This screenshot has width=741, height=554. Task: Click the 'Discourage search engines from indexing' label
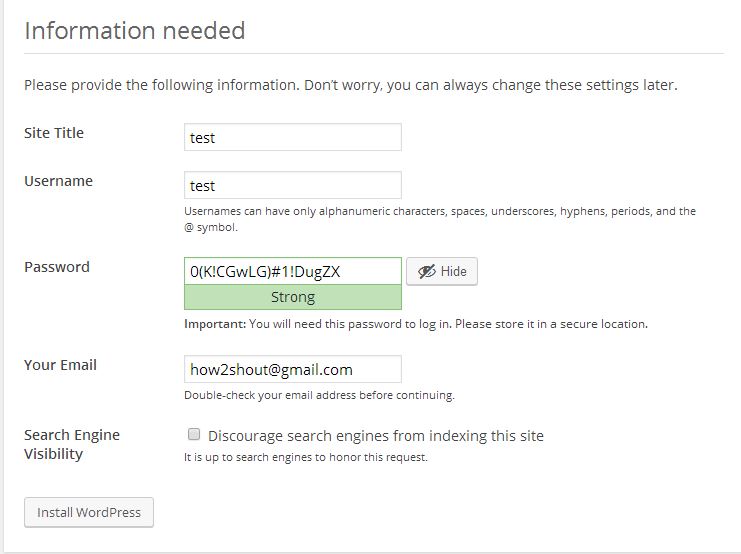click(x=375, y=436)
